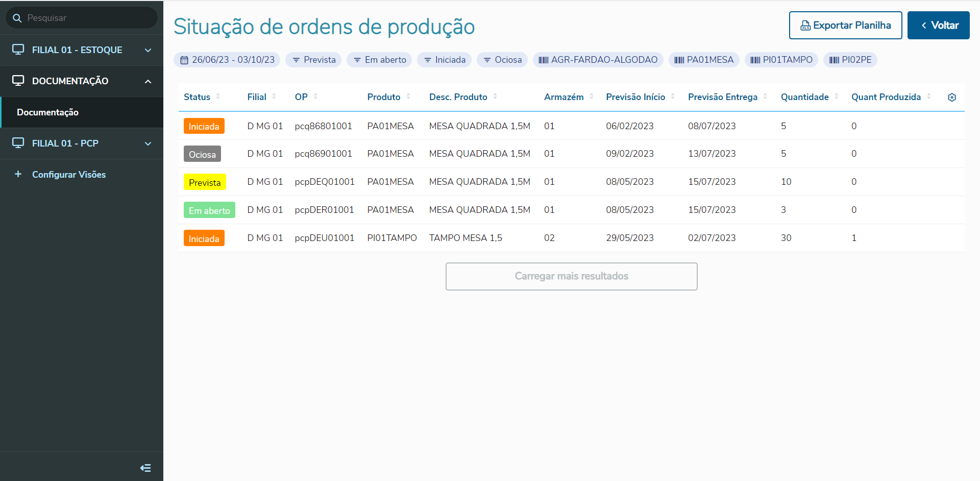Expand FILIAL 01 - PCP chevron

coord(148,143)
